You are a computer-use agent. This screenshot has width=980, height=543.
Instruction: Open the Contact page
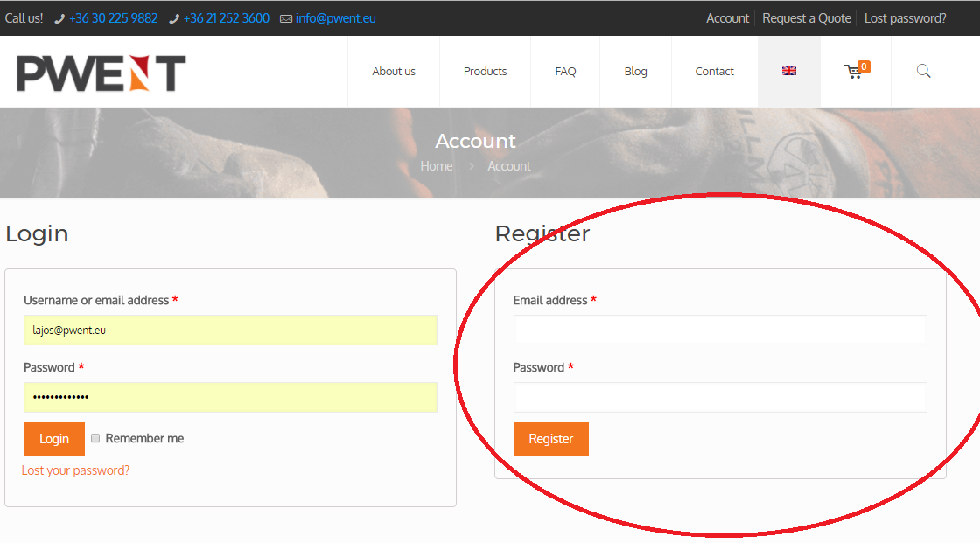pos(714,72)
